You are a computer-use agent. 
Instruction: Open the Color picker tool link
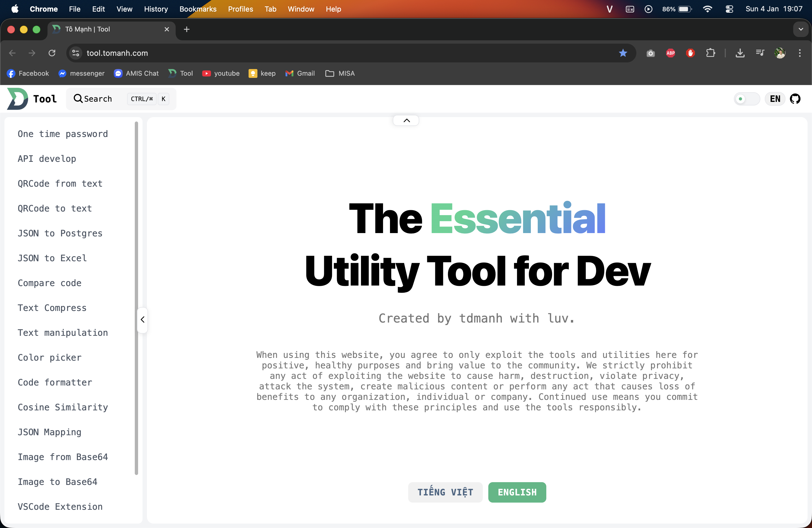tap(49, 357)
